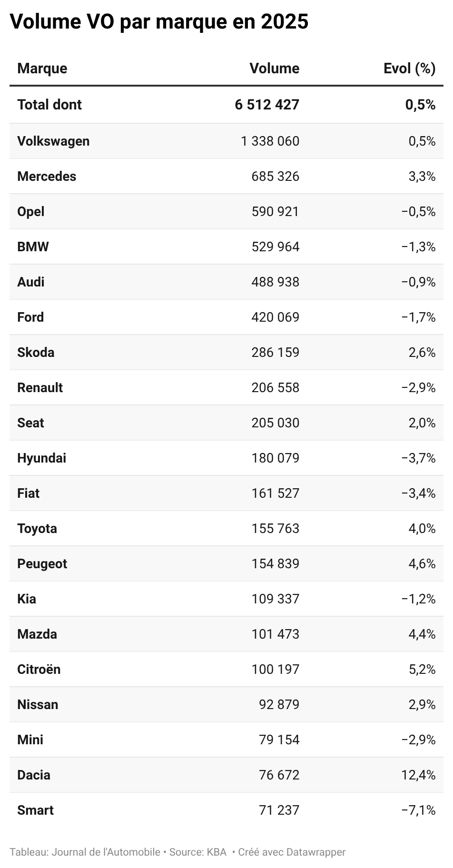The height and width of the screenshot is (868, 453).
Task: Select Toyota volume 155 763
Action: pyautogui.click(x=276, y=529)
